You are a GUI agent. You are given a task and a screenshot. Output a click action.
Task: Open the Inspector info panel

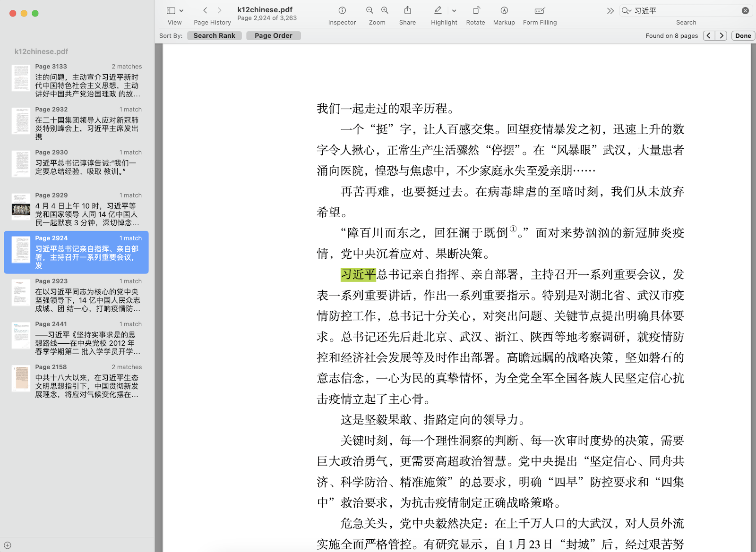342,10
